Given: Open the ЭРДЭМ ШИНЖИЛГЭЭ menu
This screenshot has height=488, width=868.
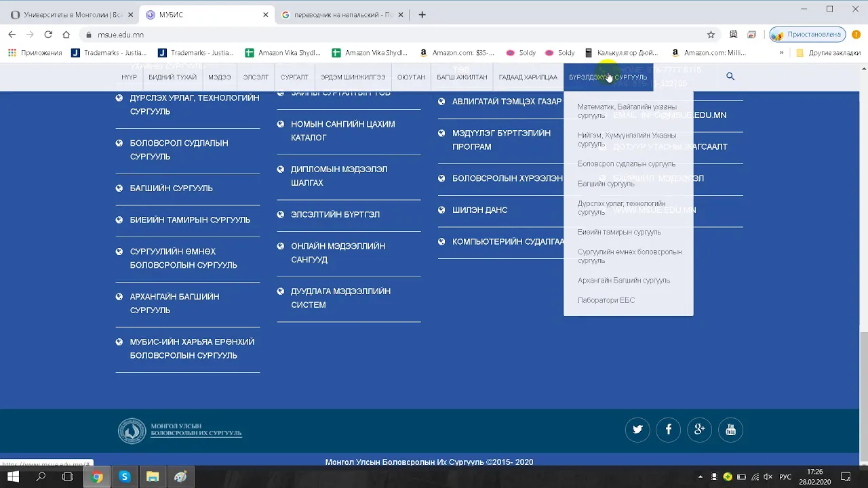Looking at the screenshot, I should [353, 77].
